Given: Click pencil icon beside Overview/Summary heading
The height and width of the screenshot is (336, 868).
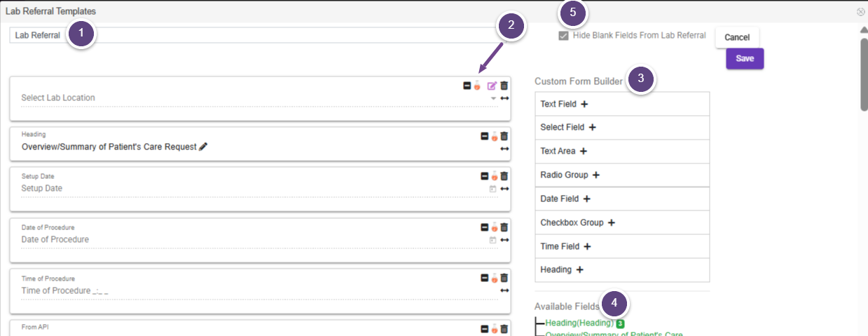Looking at the screenshot, I should point(203,147).
